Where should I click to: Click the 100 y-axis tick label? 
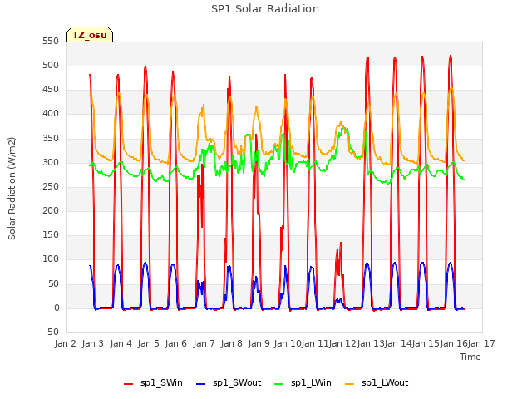(51, 259)
